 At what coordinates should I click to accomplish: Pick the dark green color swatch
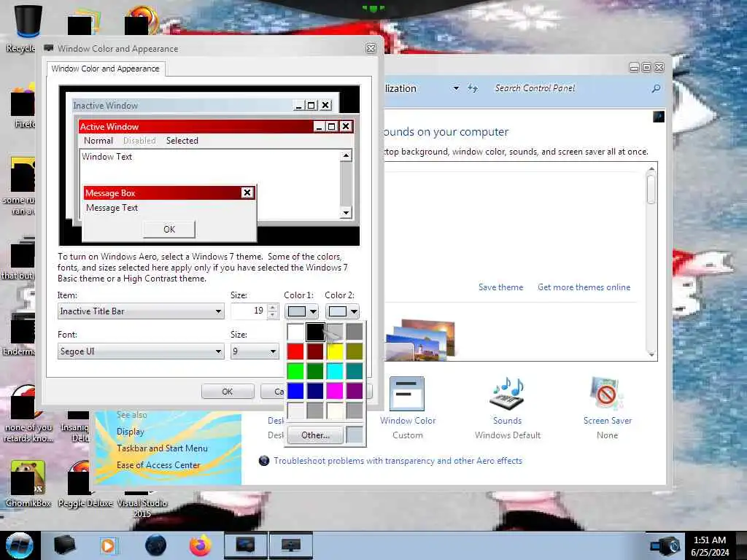click(x=315, y=371)
